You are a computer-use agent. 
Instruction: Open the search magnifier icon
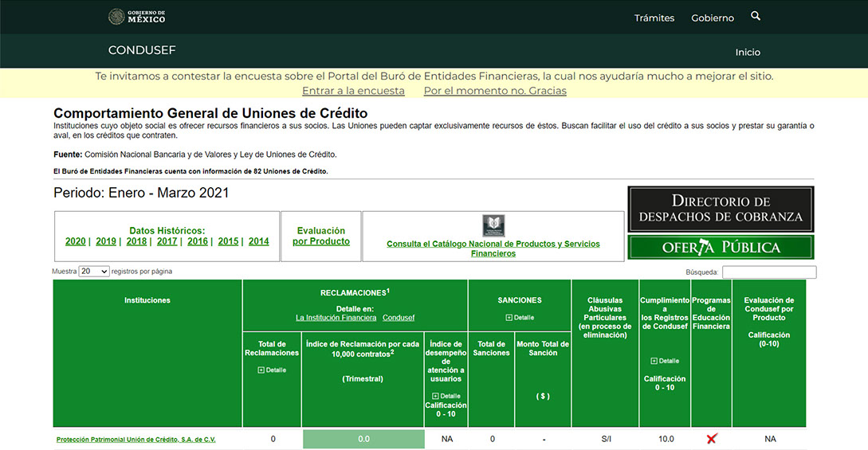click(x=755, y=16)
